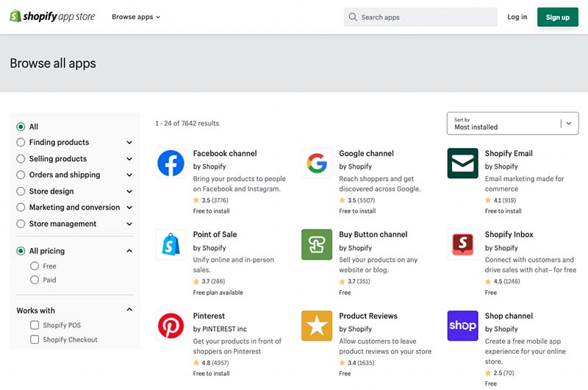
Task: Open the Facebook channel title link
Action: (x=225, y=154)
